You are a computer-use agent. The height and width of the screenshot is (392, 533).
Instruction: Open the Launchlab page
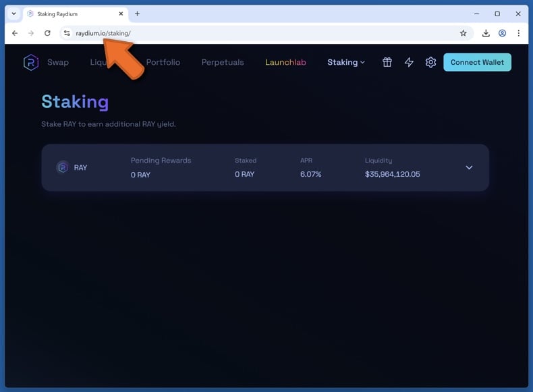coord(285,62)
